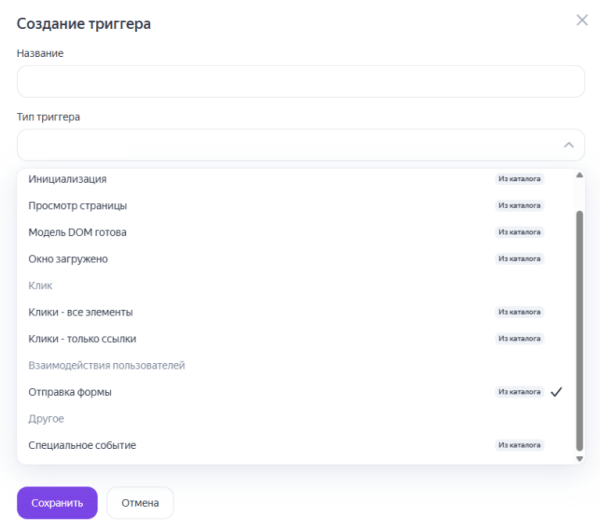Click the Название input field
Image resolution: width=600 pixels, height=531 pixels.
300,81
